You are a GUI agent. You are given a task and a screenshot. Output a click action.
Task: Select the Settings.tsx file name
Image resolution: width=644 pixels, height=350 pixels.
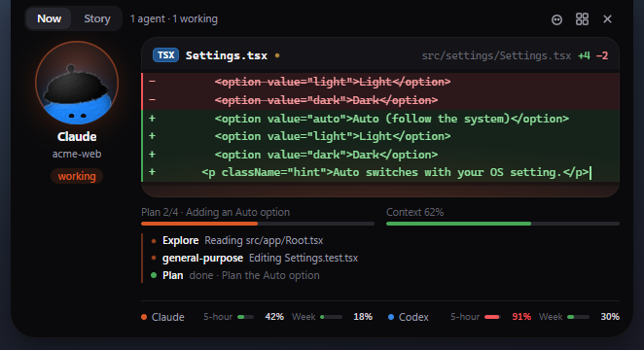point(227,55)
